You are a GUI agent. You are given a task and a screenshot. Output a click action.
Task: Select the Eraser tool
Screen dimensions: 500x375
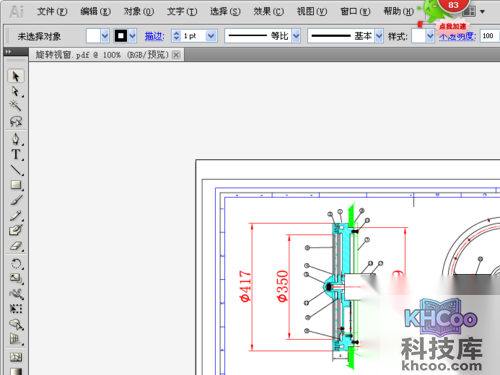(x=16, y=246)
